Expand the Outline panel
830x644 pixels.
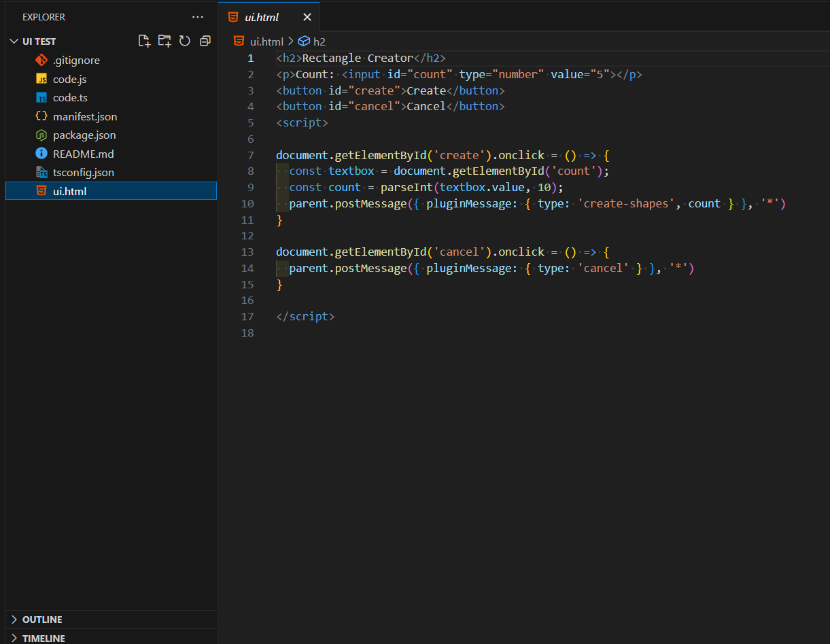[41, 620]
